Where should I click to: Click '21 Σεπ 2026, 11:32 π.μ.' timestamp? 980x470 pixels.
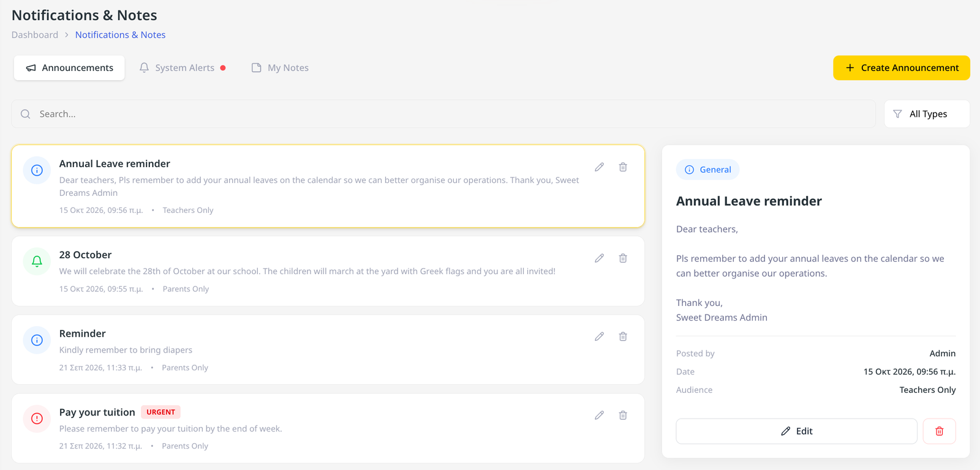coord(100,446)
